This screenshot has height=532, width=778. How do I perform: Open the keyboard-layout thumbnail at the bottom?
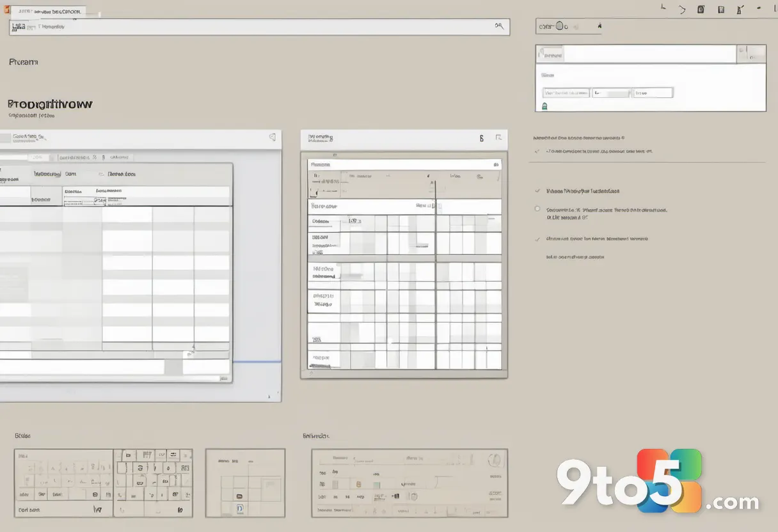click(103, 483)
